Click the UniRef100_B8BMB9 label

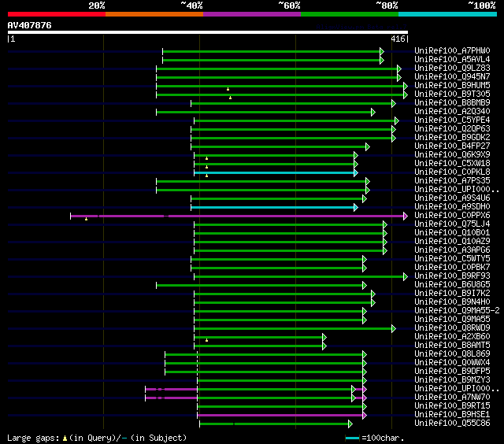[x=452, y=103]
